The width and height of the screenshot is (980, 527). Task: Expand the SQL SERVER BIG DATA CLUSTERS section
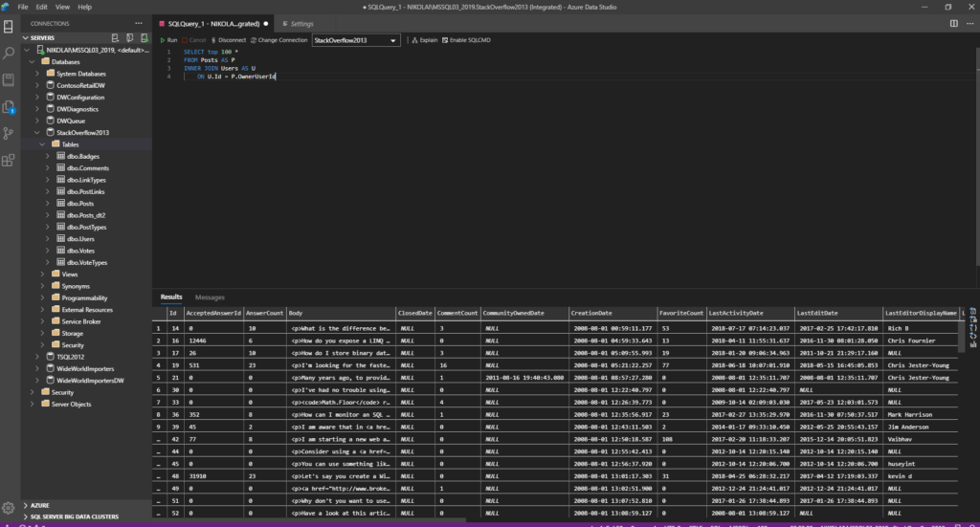point(26,517)
